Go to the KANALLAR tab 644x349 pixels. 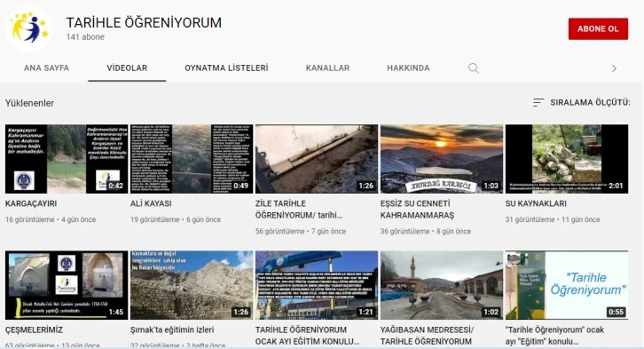tap(327, 67)
